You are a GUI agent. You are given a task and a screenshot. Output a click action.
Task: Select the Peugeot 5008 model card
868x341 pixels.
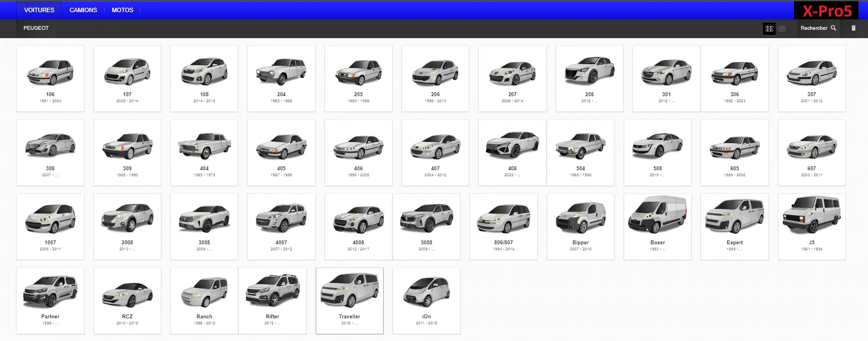tap(426, 227)
